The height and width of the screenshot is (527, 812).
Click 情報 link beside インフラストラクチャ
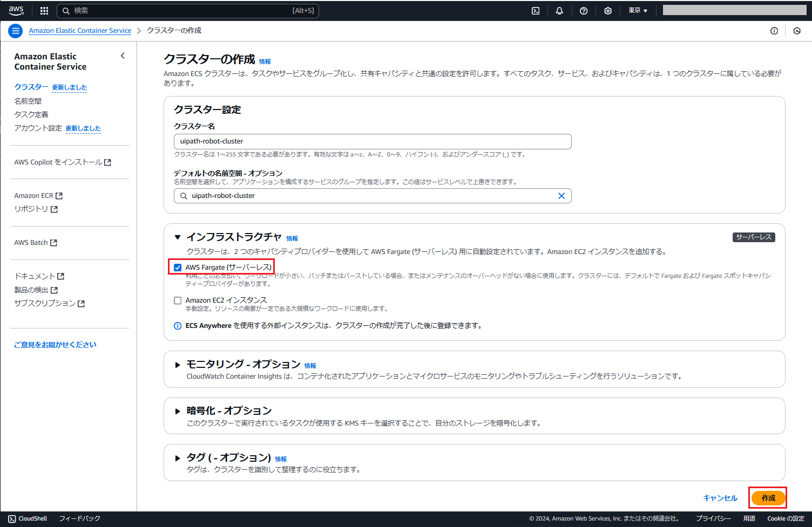click(292, 238)
